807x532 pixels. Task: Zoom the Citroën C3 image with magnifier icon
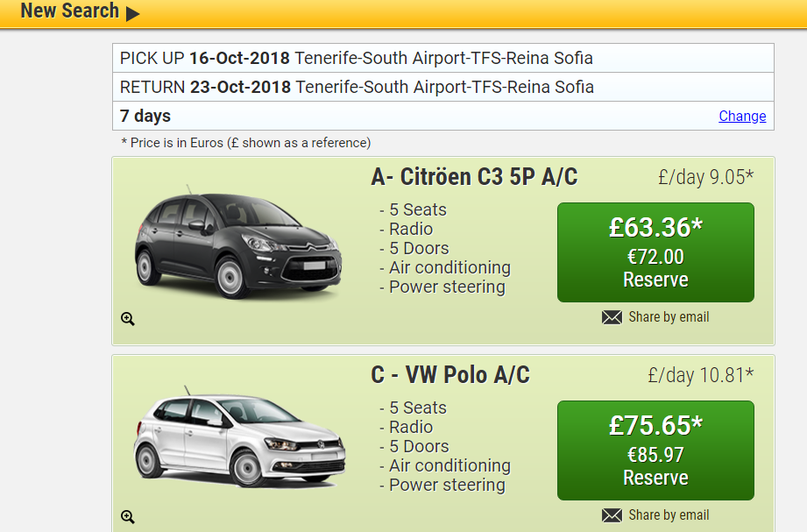click(128, 319)
